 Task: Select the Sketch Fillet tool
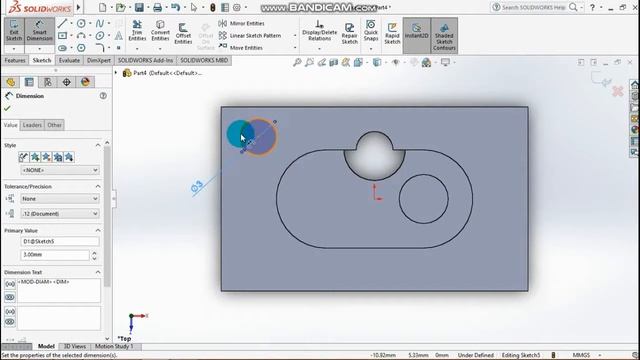[x=100, y=48]
